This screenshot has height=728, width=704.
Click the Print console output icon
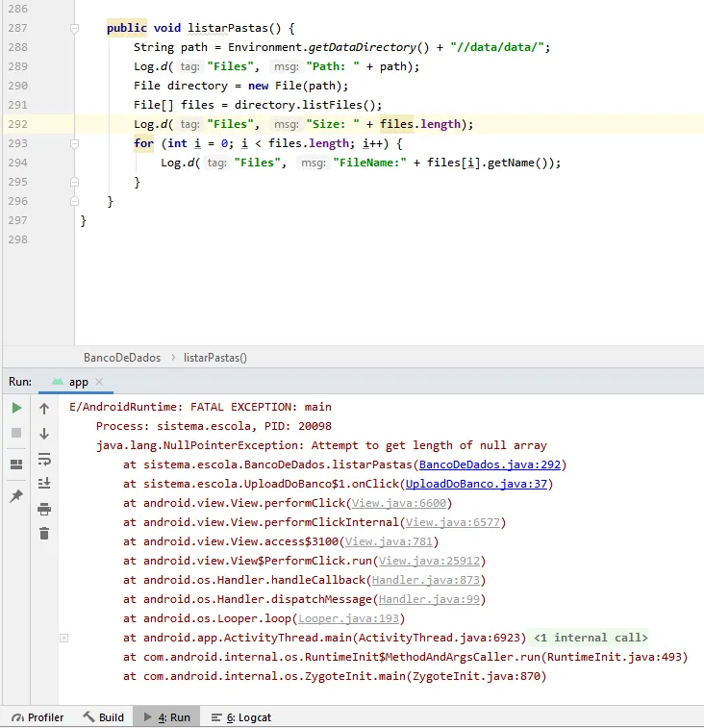click(x=44, y=509)
